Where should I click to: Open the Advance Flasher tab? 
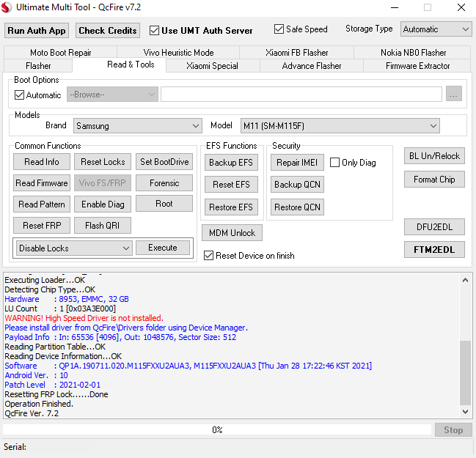[x=312, y=66]
